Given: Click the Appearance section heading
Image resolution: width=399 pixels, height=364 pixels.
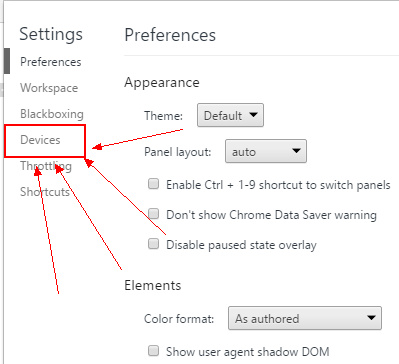Looking at the screenshot, I should [x=162, y=83].
